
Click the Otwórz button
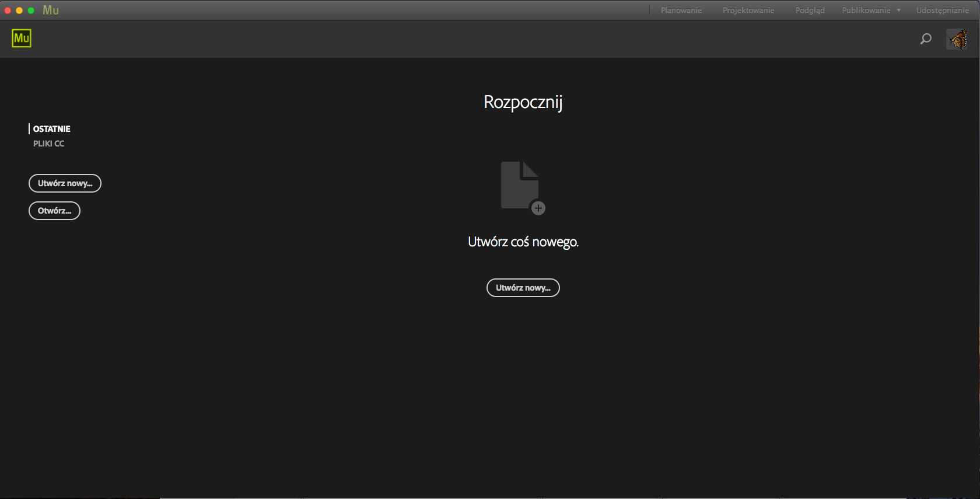54,211
